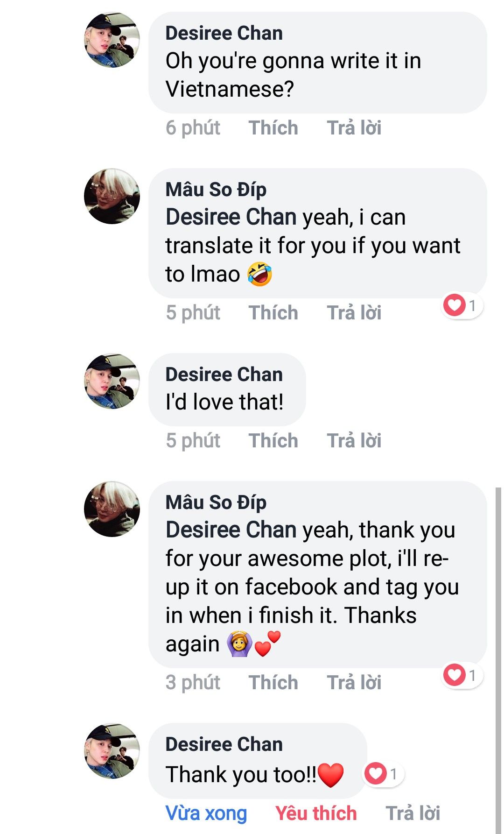Click heart reaction count on translate comment
The width and height of the screenshot is (504, 834).
[x=462, y=305]
